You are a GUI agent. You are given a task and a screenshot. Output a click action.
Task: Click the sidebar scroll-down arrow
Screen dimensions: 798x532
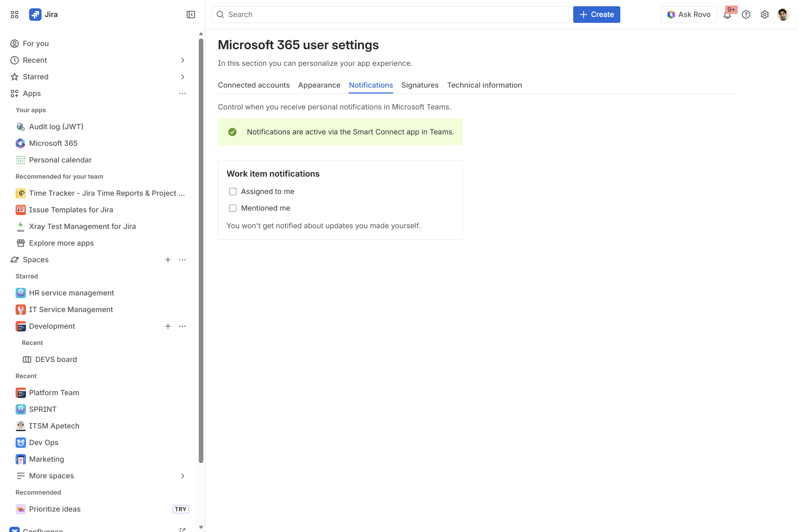(x=201, y=527)
